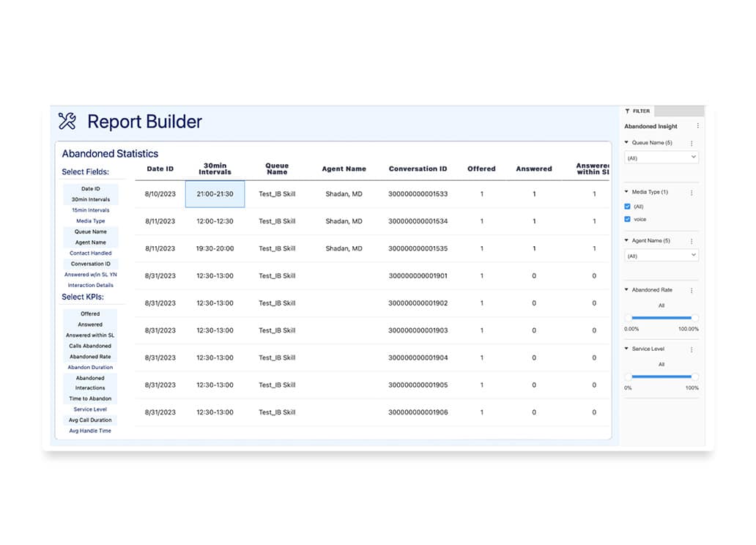Open the Agent Name (All) dropdown
This screenshot has height=545, width=756.
[661, 256]
